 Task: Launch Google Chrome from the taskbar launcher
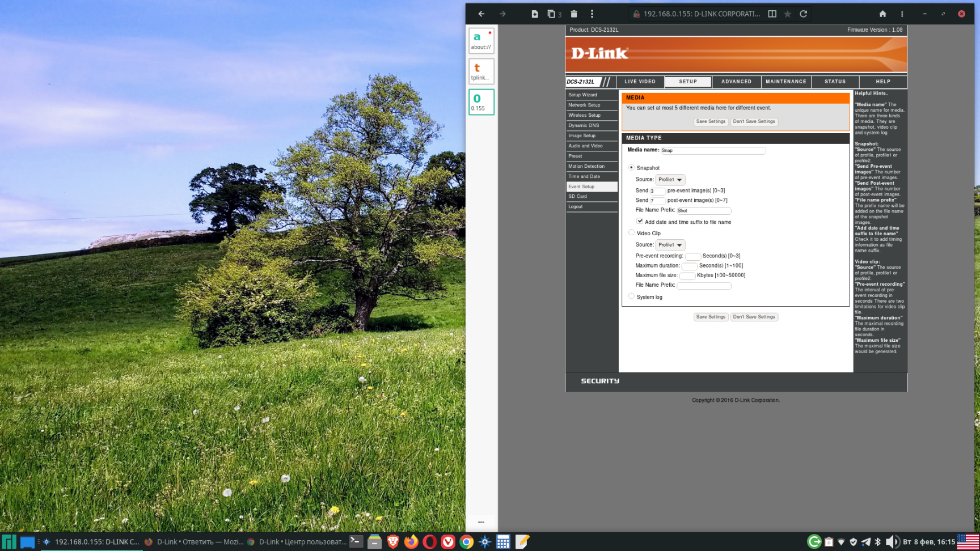click(467, 542)
